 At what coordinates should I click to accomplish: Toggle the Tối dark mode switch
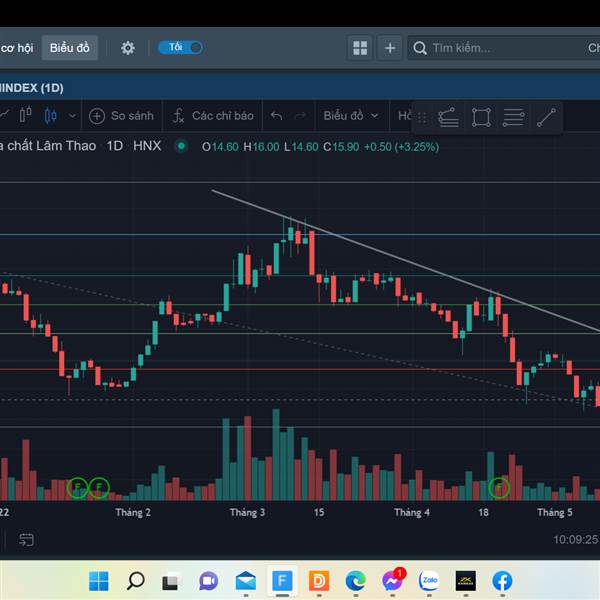180,47
